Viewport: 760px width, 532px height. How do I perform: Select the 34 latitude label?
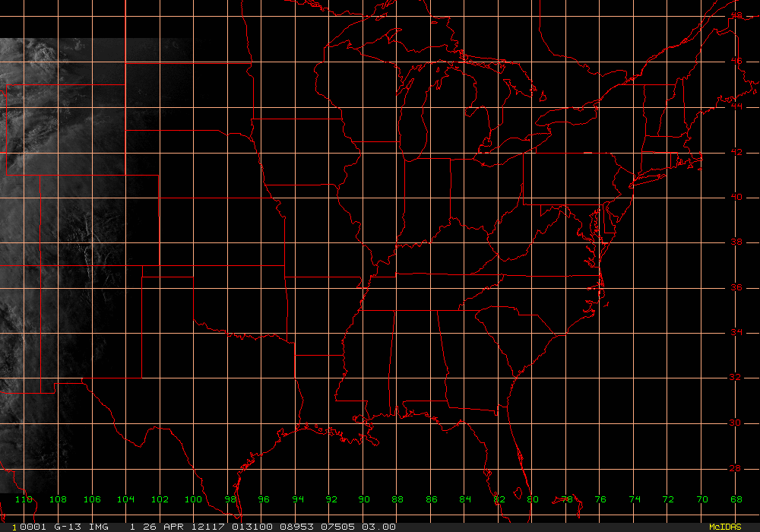(736, 332)
